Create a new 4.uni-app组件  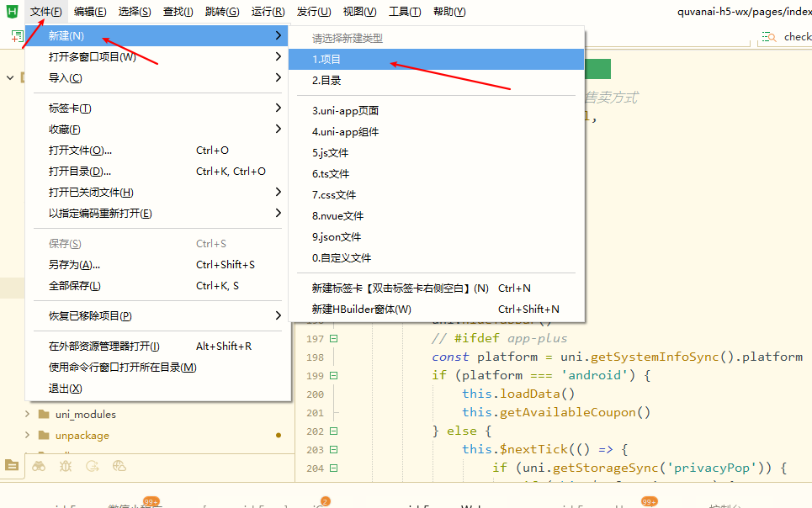coord(436,132)
